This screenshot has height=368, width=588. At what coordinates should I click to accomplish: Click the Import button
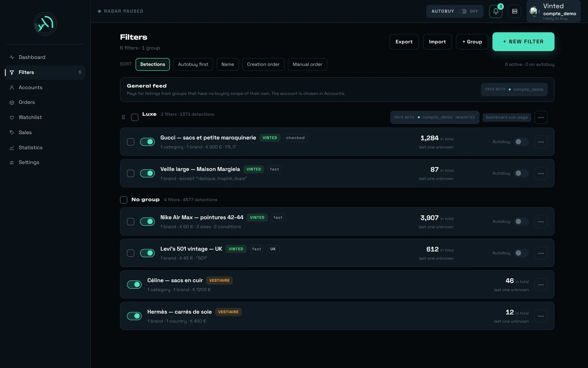pos(437,42)
